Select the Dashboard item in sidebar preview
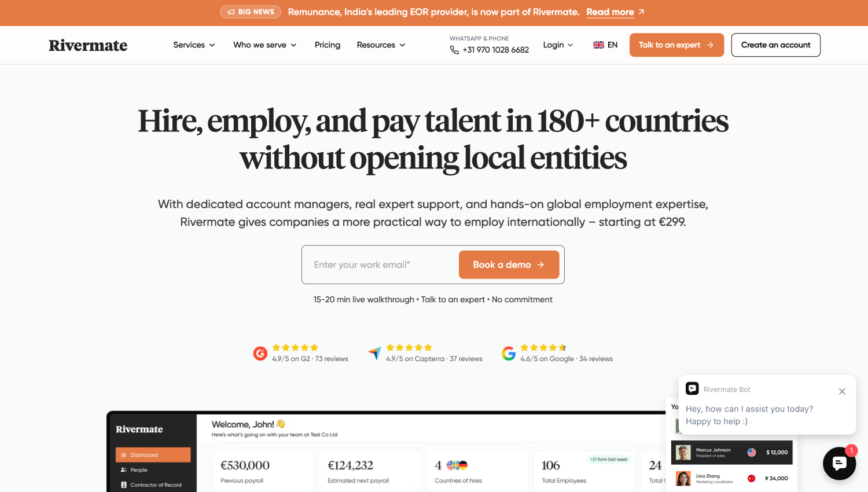This screenshot has height=492, width=868. [153, 455]
